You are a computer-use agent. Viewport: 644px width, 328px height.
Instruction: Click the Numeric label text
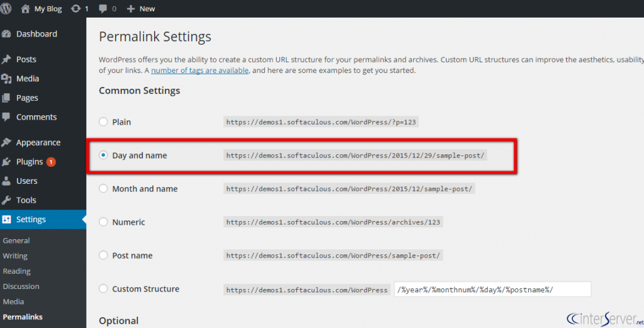click(128, 222)
